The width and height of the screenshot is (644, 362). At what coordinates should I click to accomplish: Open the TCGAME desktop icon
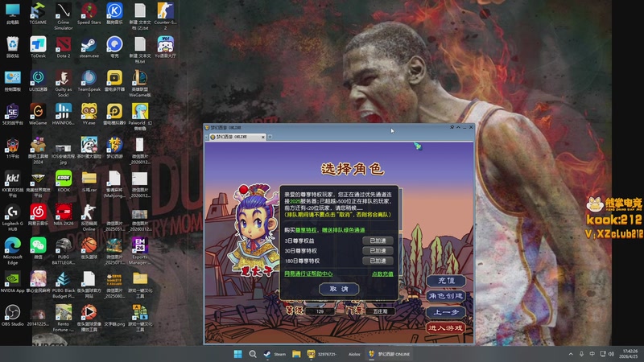[x=38, y=14]
